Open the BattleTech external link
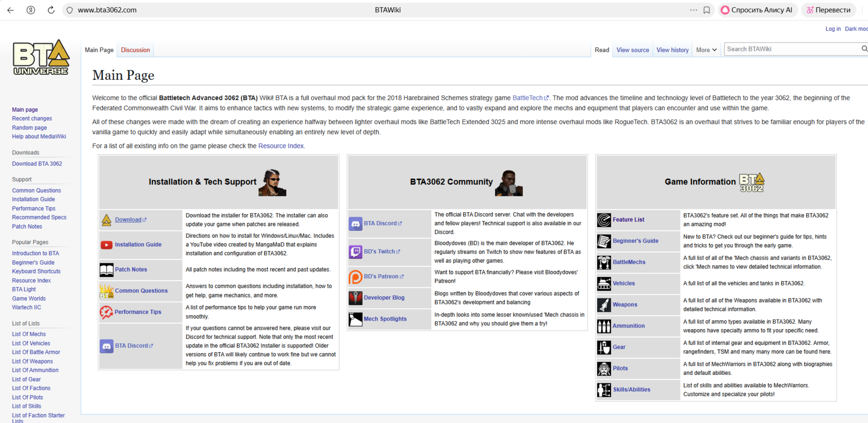 (530, 98)
